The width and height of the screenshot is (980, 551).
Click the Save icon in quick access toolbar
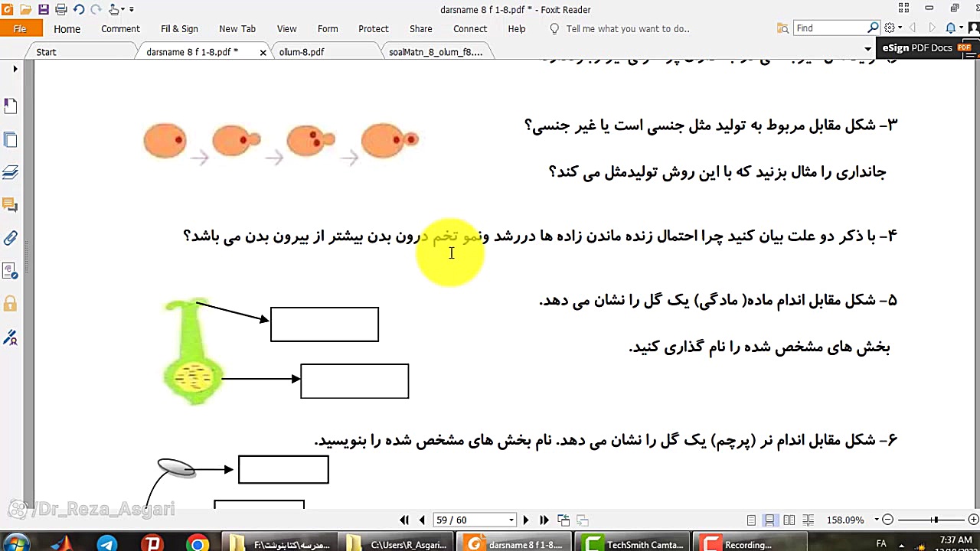(43, 10)
